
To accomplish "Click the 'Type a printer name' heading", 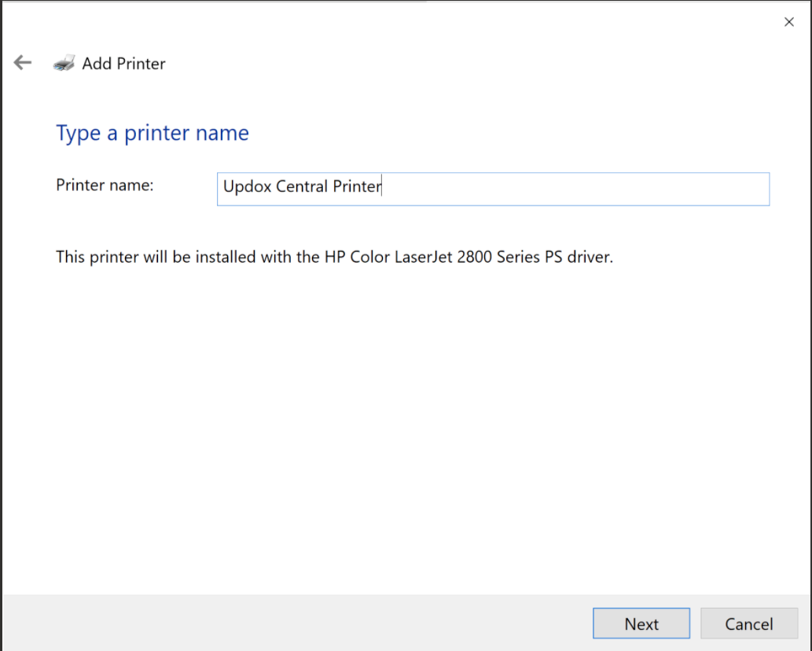I will 152,134.
